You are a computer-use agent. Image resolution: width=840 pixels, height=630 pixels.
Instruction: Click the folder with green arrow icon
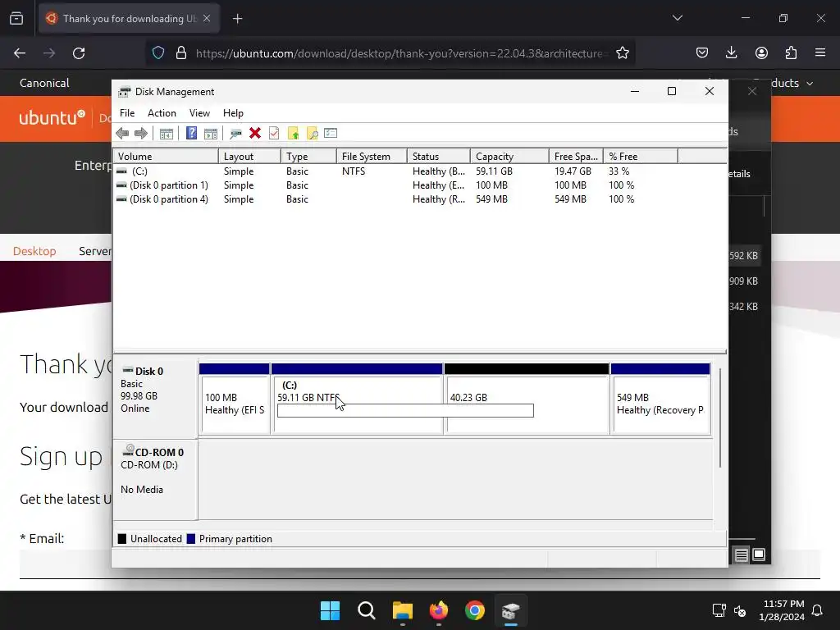[293, 134]
